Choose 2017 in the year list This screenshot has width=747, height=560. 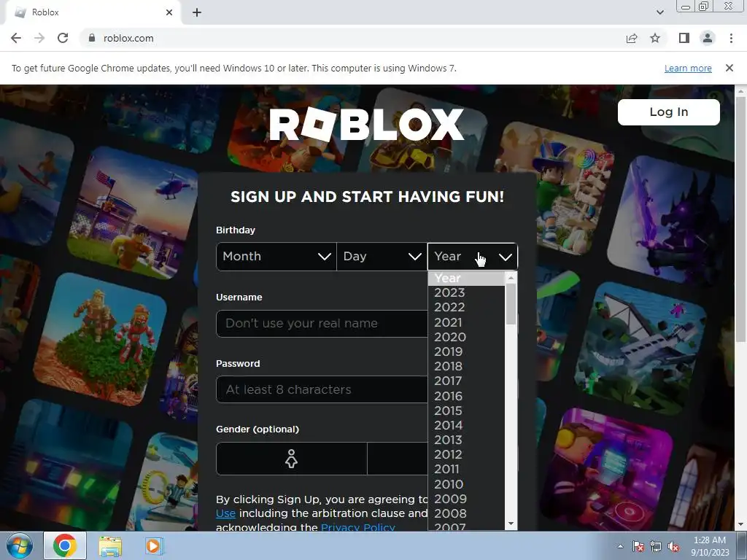click(x=466, y=381)
